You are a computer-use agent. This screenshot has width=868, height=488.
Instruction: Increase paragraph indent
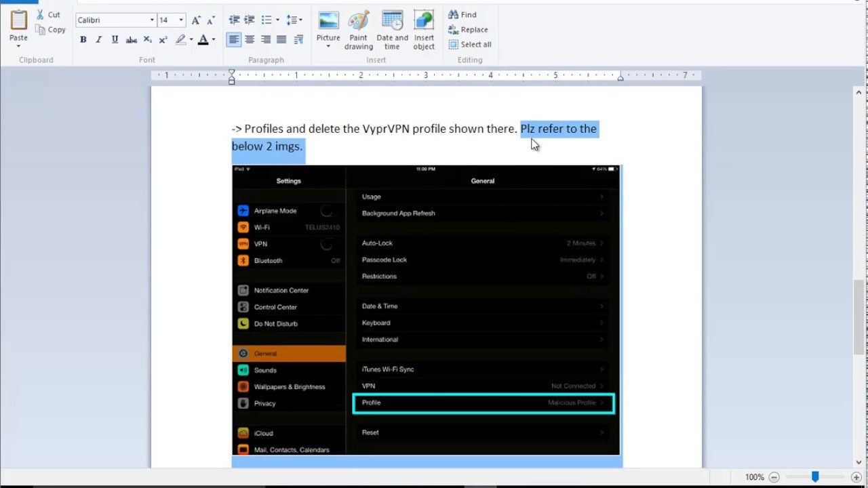pos(250,20)
